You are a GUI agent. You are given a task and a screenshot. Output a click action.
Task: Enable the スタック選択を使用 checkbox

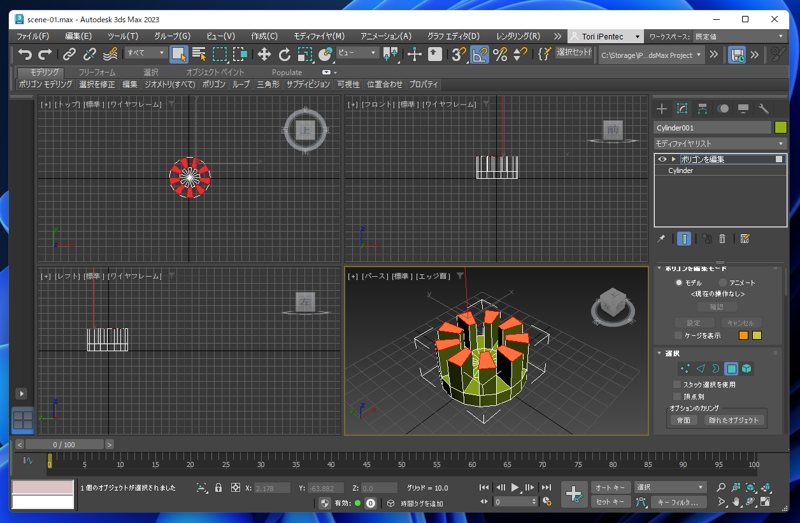coord(677,384)
